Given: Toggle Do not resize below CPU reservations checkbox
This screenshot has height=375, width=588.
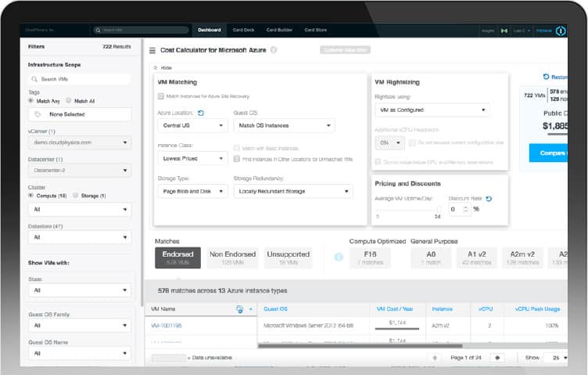Looking at the screenshot, I should 378,162.
